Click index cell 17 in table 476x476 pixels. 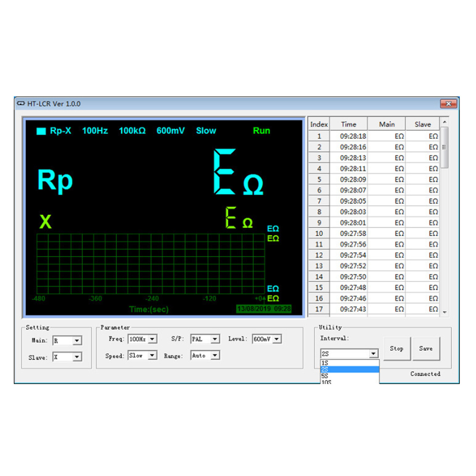click(319, 309)
